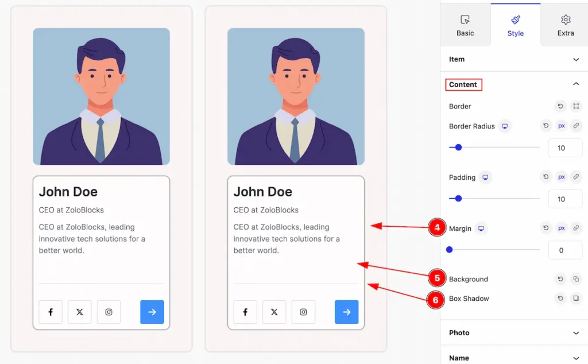588x364 pixels.
Task: Reset the Border Radius value
Action: (x=546, y=126)
